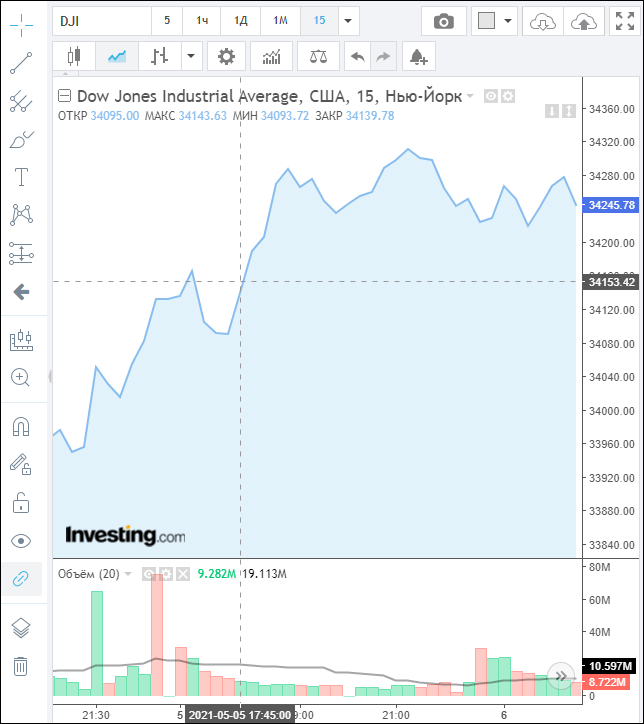This screenshot has height=724, width=644.
Task: Select the 1М interval
Action: (x=280, y=21)
